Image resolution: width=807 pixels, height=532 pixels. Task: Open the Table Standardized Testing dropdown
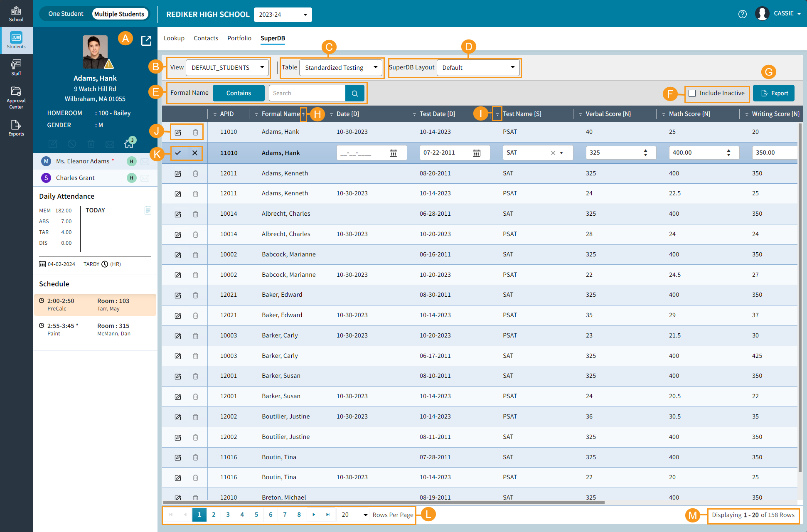[x=341, y=67]
